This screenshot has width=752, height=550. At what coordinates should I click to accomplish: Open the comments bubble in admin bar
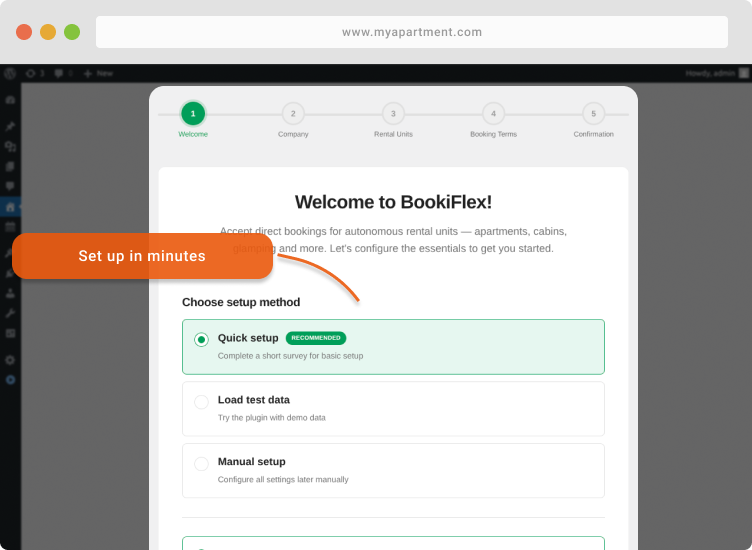[x=63, y=73]
